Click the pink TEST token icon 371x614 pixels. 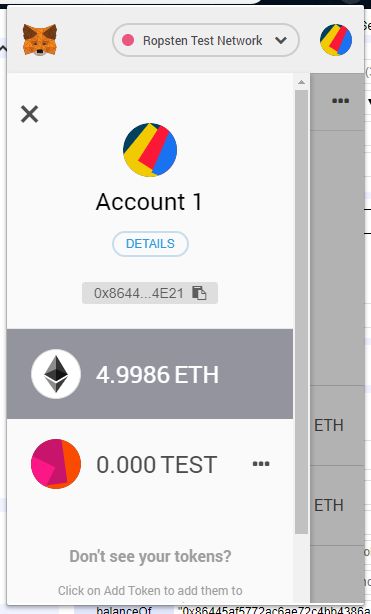[56, 464]
